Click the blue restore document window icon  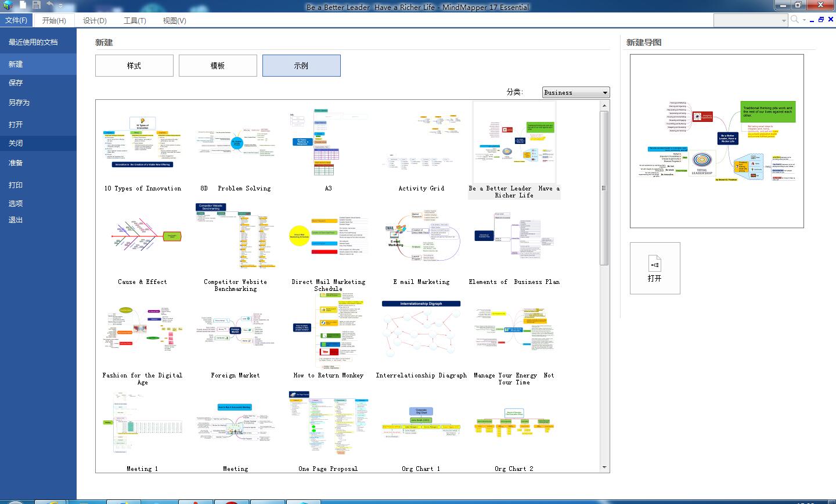[x=821, y=20]
